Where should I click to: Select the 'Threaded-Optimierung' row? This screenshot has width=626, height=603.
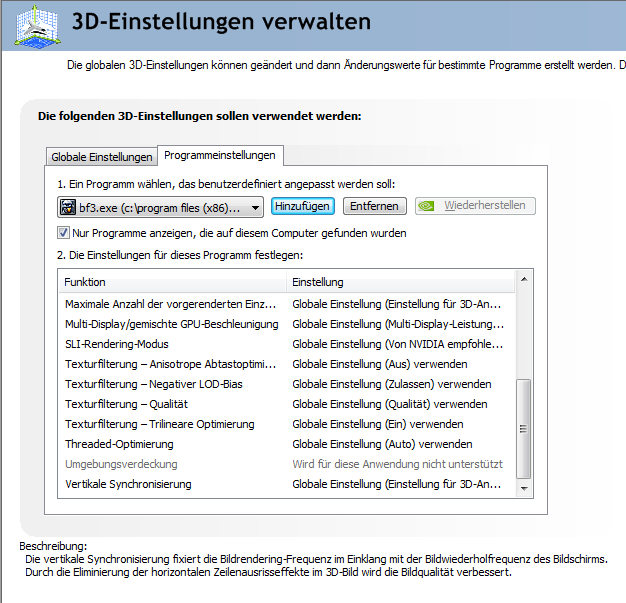click(x=287, y=444)
